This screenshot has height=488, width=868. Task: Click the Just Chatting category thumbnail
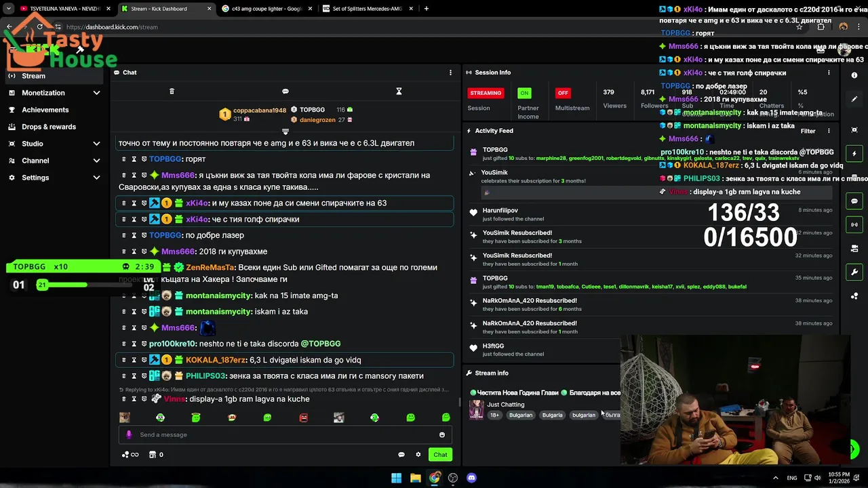(x=476, y=409)
